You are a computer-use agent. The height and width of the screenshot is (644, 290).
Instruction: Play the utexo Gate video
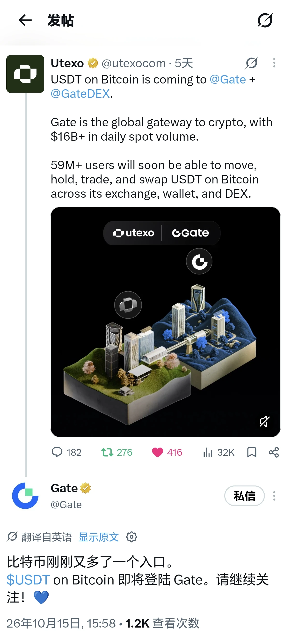(x=166, y=322)
